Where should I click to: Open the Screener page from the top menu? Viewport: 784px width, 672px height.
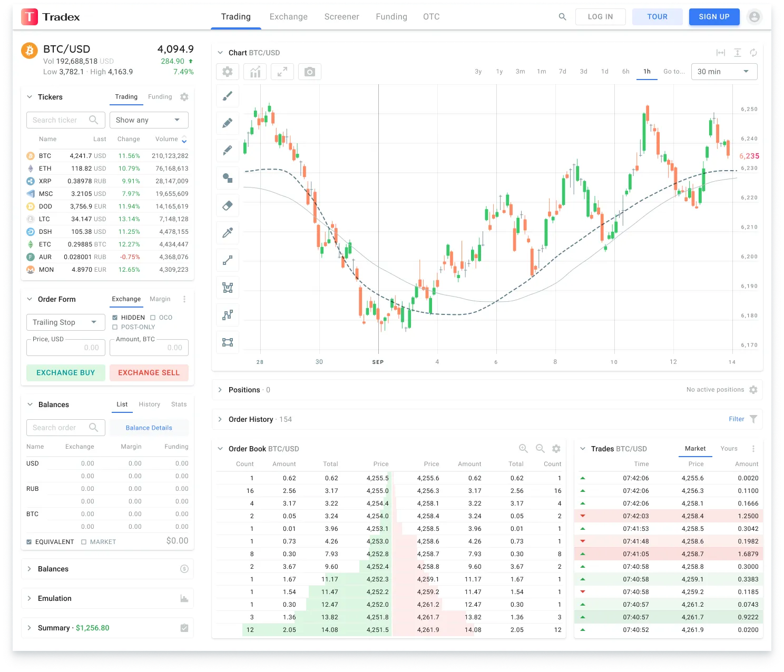point(341,16)
